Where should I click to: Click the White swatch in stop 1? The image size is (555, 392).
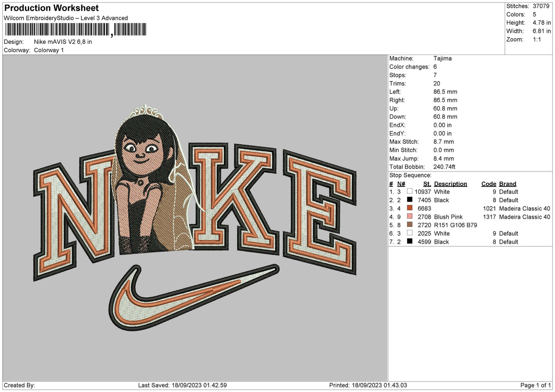[409, 192]
